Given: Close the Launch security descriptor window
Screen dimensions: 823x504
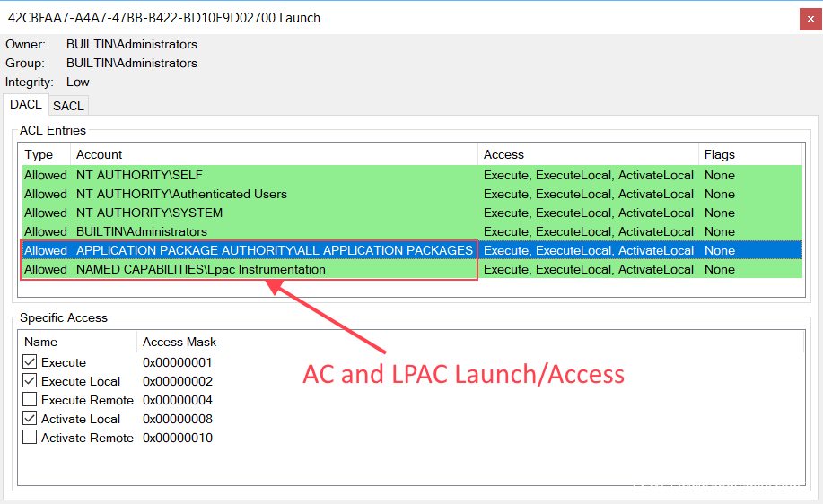Looking at the screenshot, I should (x=810, y=17).
